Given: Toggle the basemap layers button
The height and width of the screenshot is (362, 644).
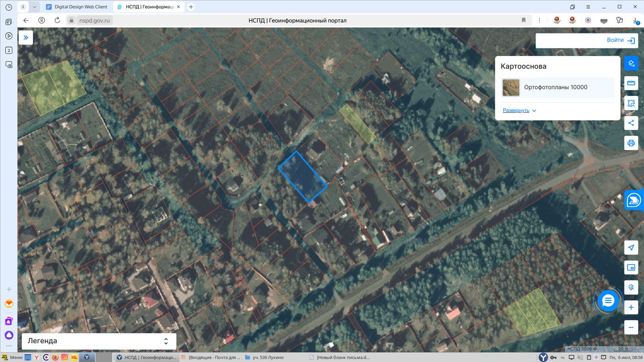Looking at the screenshot, I should tap(631, 63).
